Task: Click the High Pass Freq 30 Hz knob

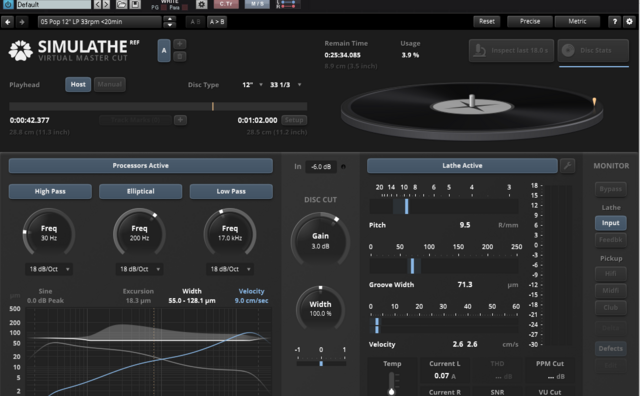Action: 49,234
